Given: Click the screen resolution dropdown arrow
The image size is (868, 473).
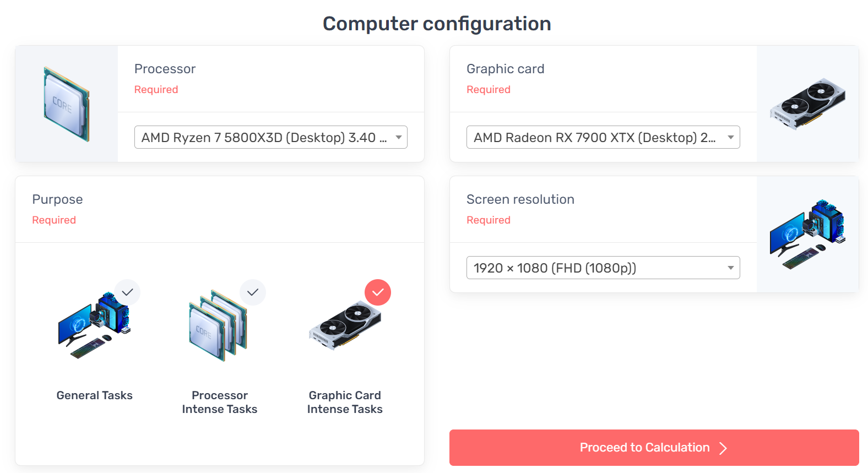Looking at the screenshot, I should click(x=731, y=268).
